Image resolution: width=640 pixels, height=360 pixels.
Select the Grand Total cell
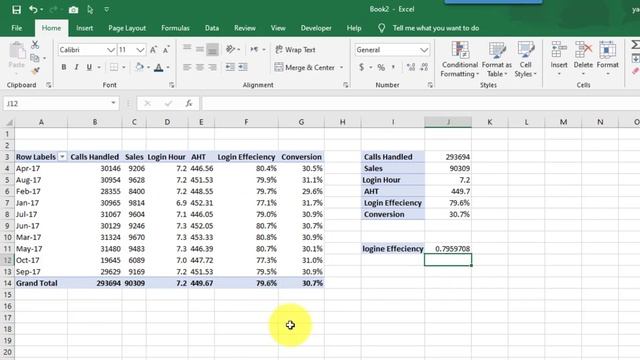(41, 283)
